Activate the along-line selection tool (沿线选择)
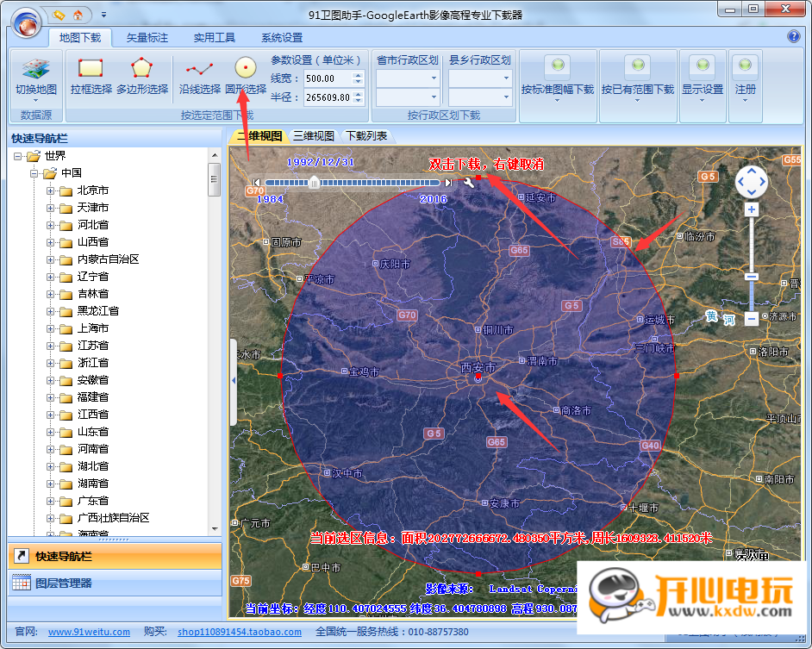Screen dimensions: 812x649 point(200,77)
